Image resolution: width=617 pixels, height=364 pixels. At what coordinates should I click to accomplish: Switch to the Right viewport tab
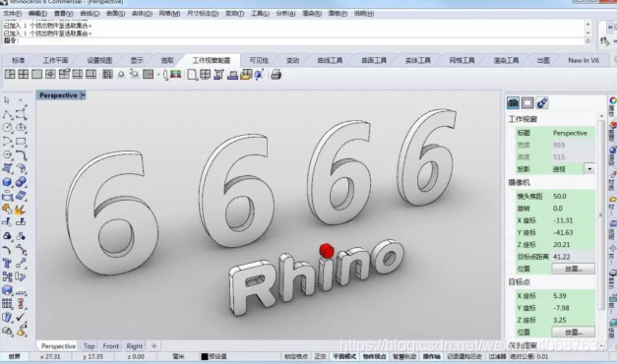(134, 346)
